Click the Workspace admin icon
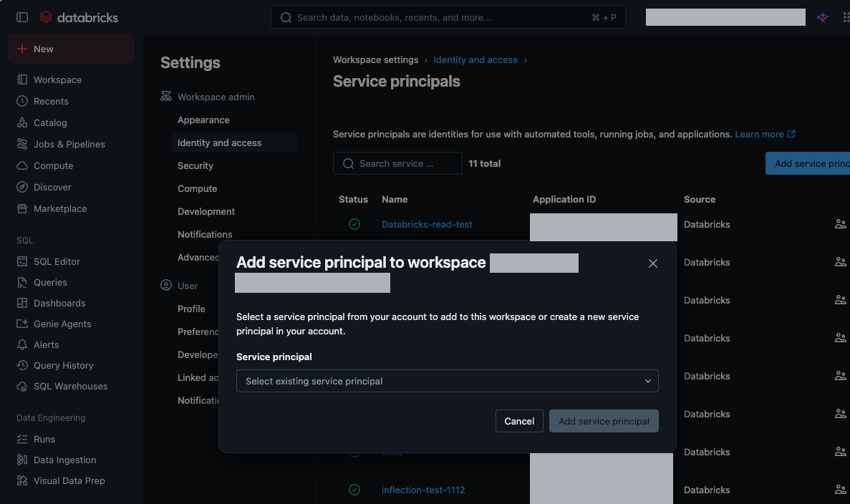 166,97
